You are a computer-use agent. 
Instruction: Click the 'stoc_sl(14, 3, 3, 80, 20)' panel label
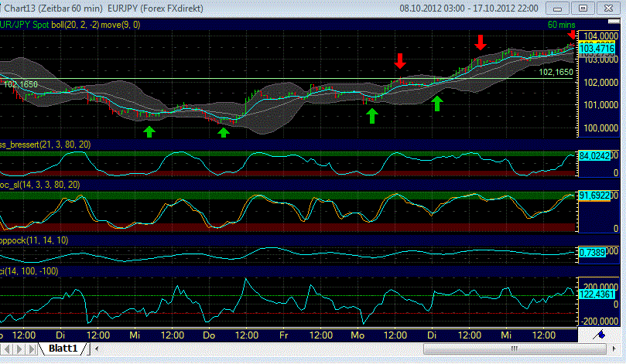pos(40,185)
